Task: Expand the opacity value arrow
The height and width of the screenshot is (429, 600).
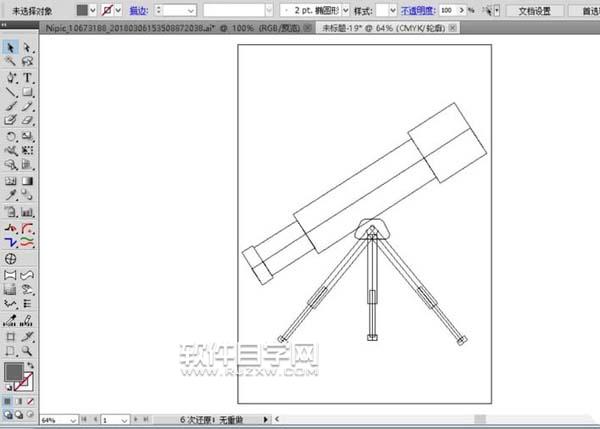Action: [461, 10]
